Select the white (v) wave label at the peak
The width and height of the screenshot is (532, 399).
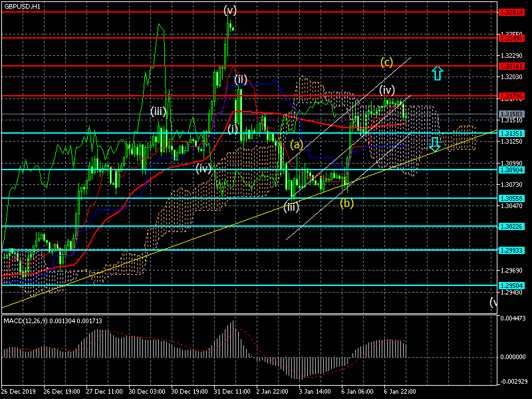click(230, 11)
